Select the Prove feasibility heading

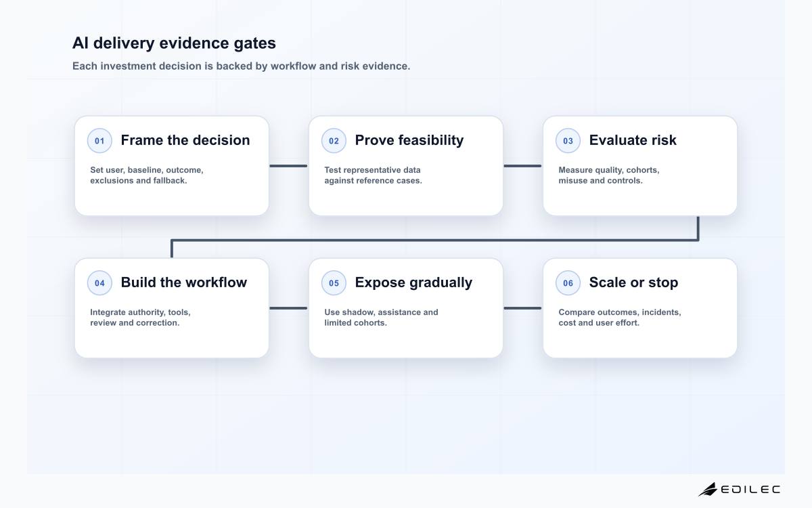(x=409, y=140)
